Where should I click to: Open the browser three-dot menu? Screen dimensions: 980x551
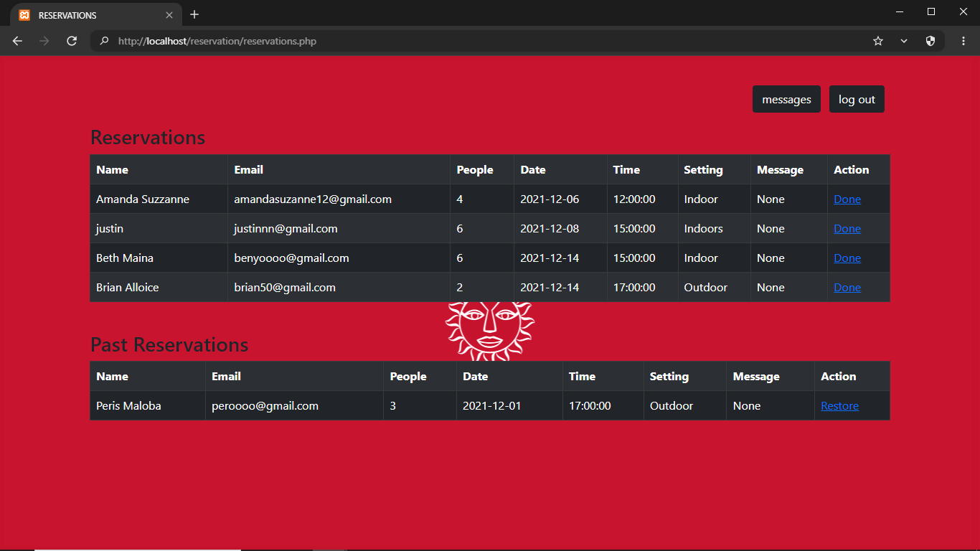click(963, 41)
